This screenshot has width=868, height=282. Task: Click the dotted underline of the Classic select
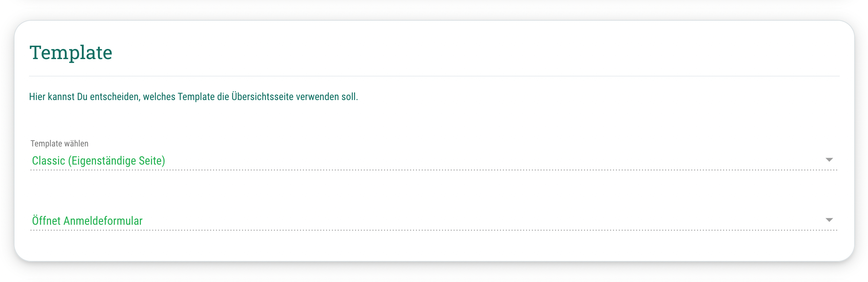pyautogui.click(x=434, y=170)
